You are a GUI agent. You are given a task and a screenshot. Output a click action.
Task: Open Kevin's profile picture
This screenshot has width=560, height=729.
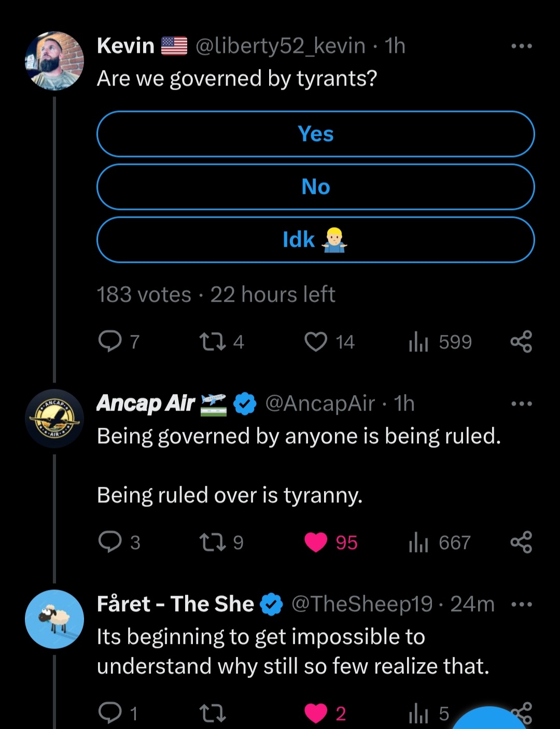[54, 61]
